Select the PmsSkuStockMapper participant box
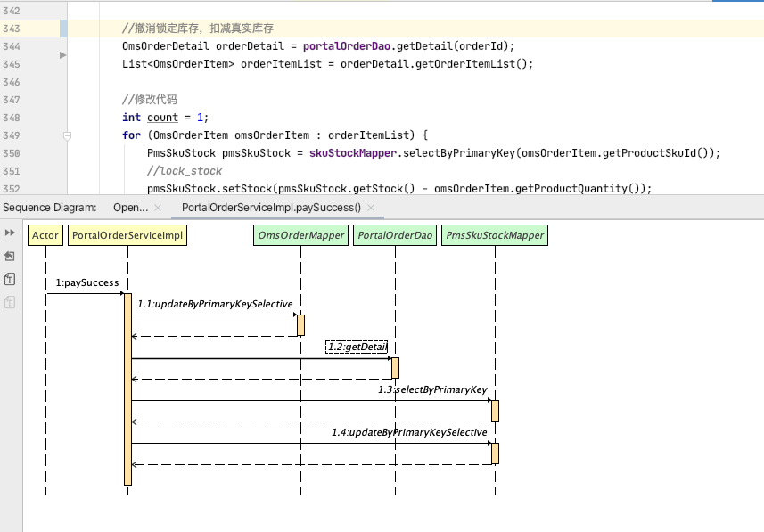 coord(495,235)
